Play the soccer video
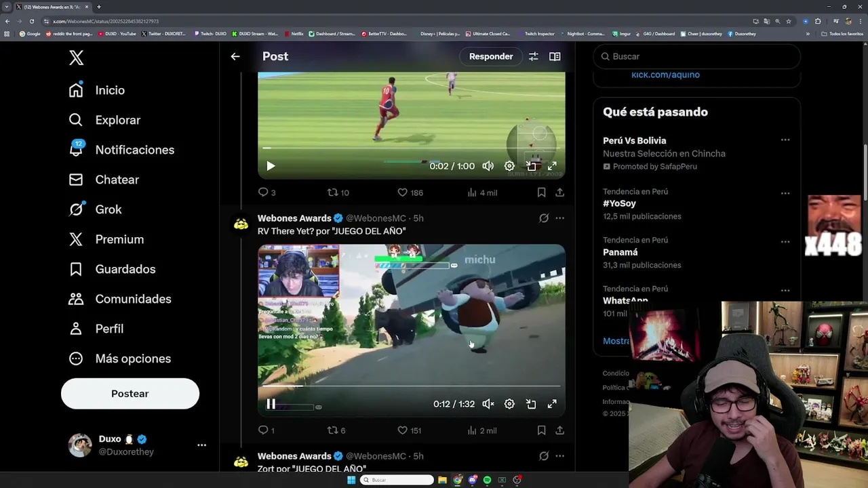The height and width of the screenshot is (488, 868). (x=271, y=166)
